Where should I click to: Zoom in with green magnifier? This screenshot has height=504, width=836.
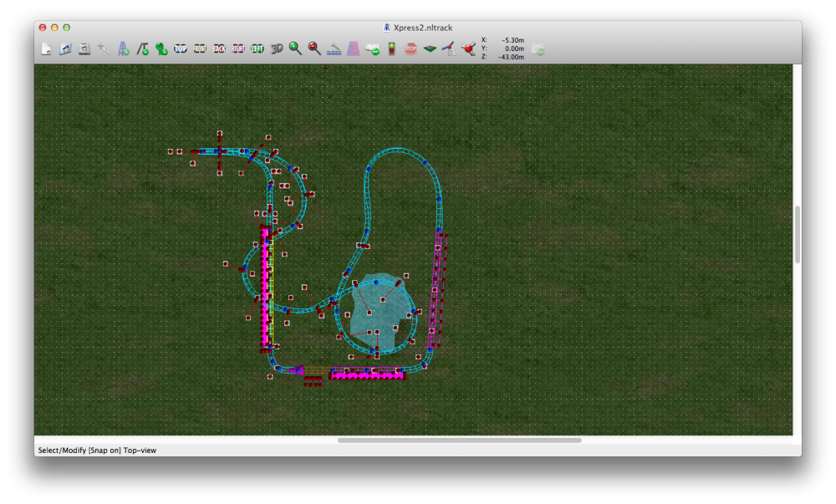[295, 49]
